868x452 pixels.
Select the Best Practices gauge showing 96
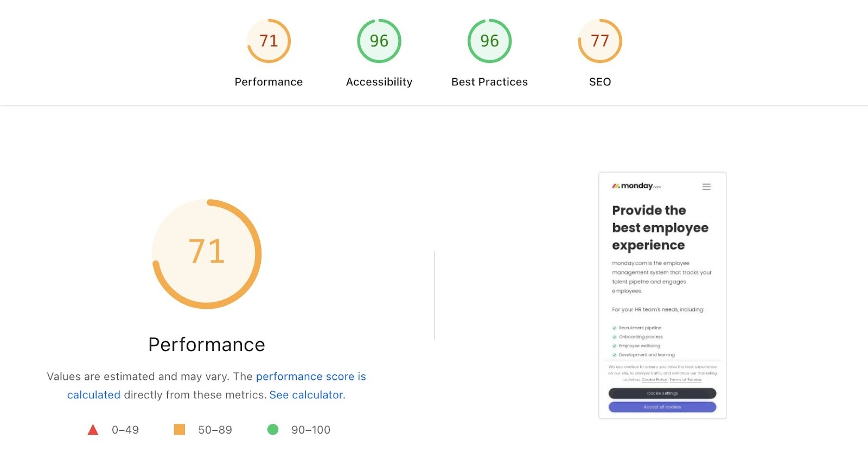click(x=489, y=40)
